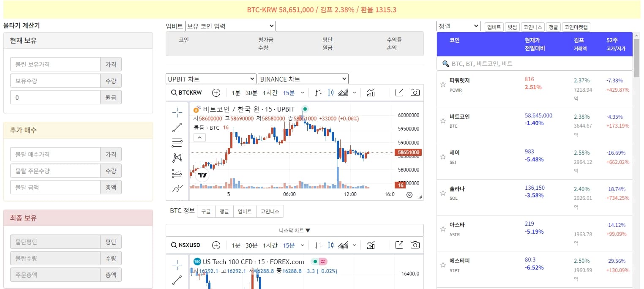Star 솔라나 in the coin list
The image size is (644, 289).
[x=442, y=192]
